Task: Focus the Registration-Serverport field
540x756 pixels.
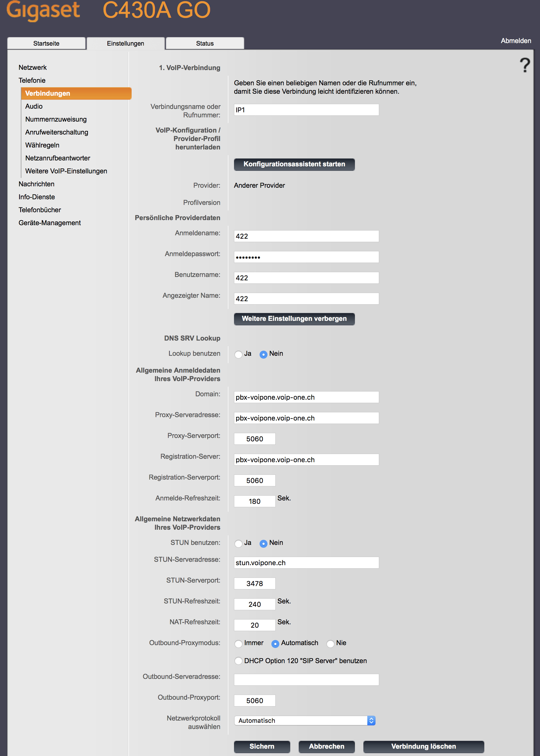Action: click(255, 480)
